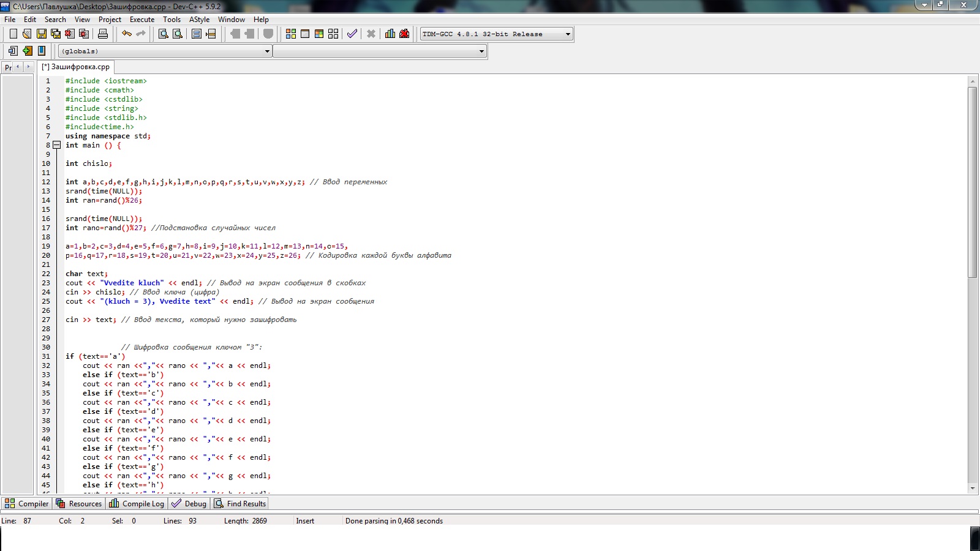
Task: Save the current file
Action: click(42, 34)
